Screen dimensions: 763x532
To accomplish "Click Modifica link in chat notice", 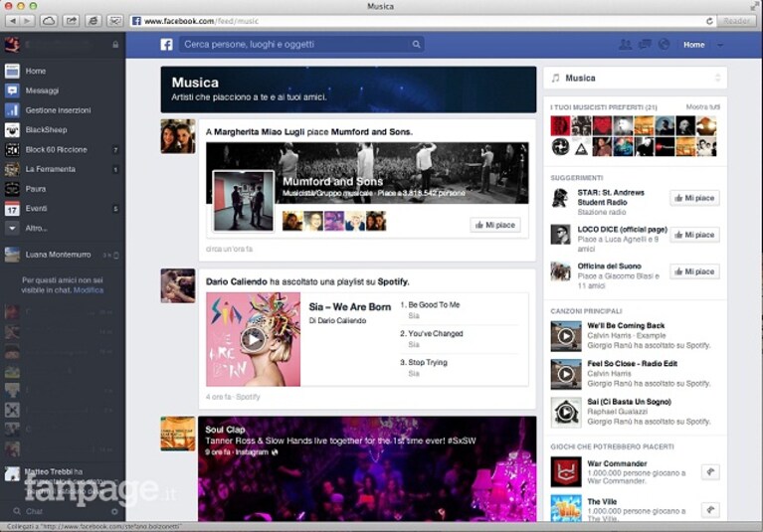I will pyautogui.click(x=89, y=290).
